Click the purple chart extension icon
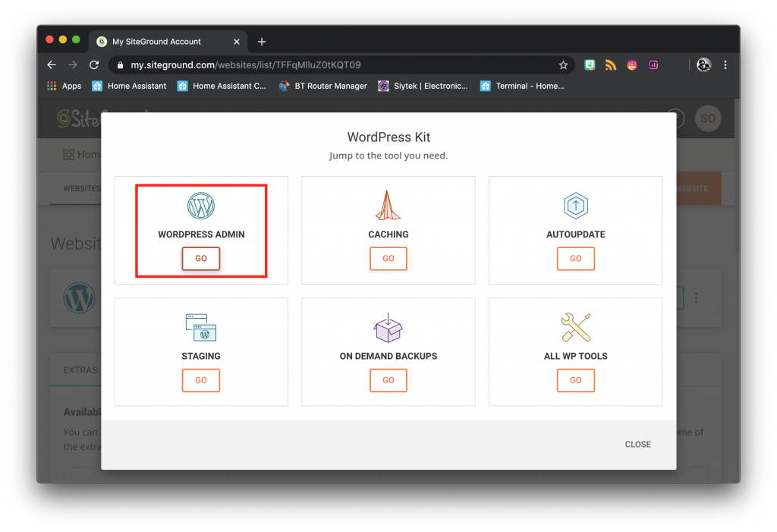This screenshot has width=777, height=532. (653, 65)
